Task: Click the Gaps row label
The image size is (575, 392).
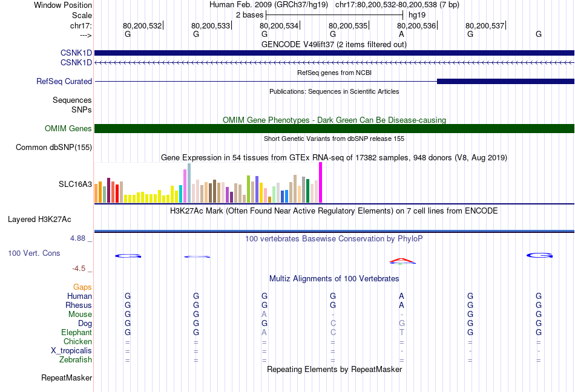Action: pos(82,287)
